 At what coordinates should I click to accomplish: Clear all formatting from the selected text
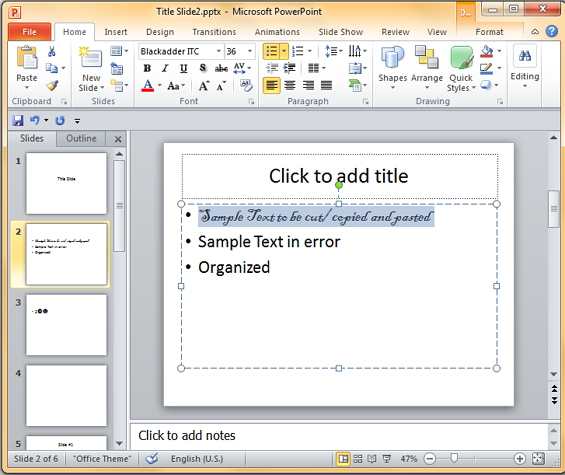[246, 85]
